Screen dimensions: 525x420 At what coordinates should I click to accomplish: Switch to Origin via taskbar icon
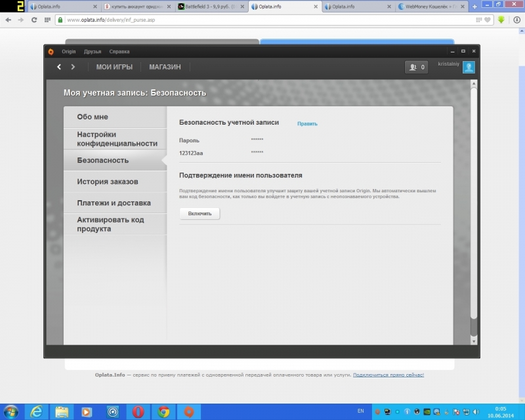coord(189,412)
